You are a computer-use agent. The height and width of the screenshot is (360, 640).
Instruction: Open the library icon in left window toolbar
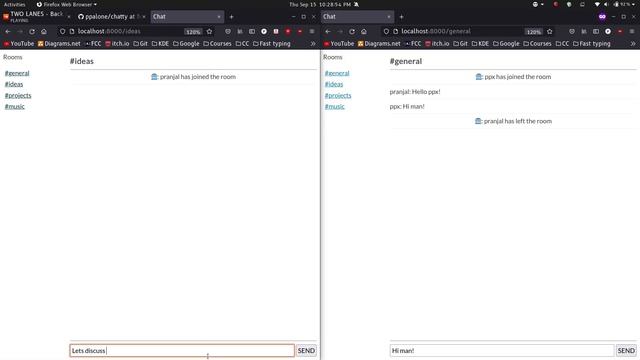pyautogui.click(x=240, y=31)
